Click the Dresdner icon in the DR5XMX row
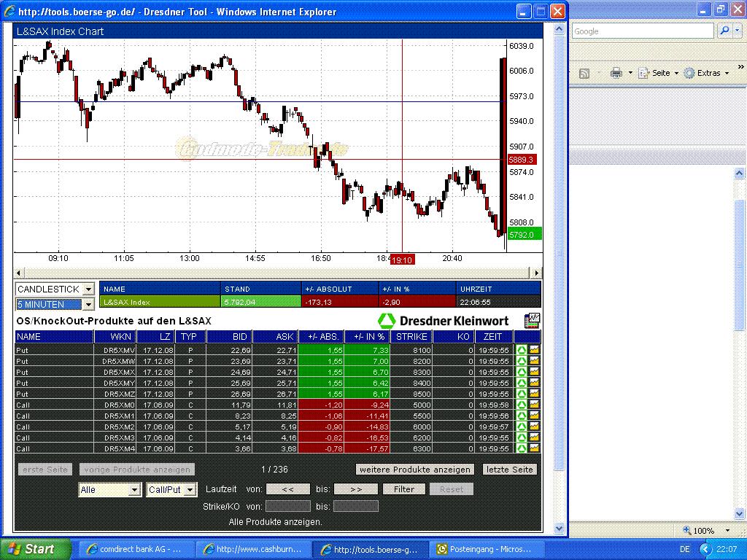The width and height of the screenshot is (747, 560). pyautogui.click(x=522, y=372)
